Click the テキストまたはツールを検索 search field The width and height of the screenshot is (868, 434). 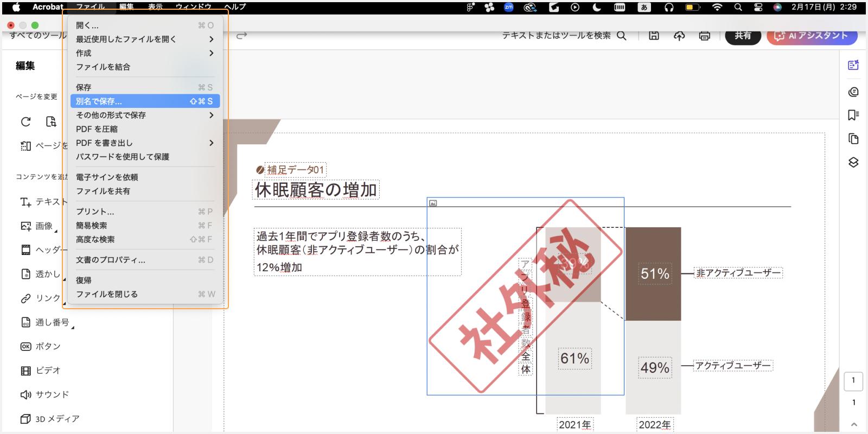tap(564, 36)
